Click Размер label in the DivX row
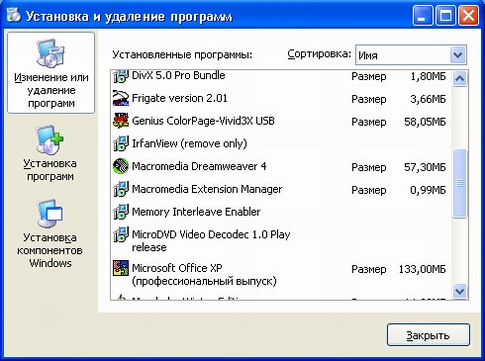The width and height of the screenshot is (485, 361). click(x=369, y=76)
